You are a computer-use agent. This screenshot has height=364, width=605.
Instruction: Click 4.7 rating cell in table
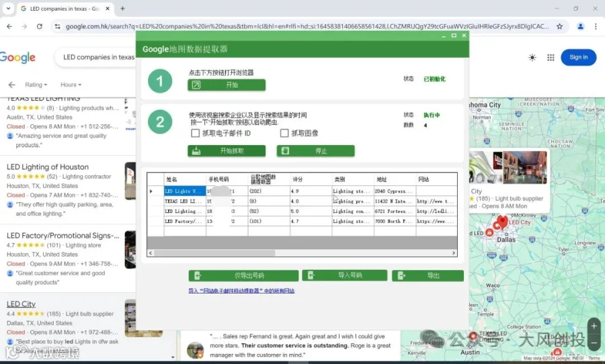coord(311,221)
